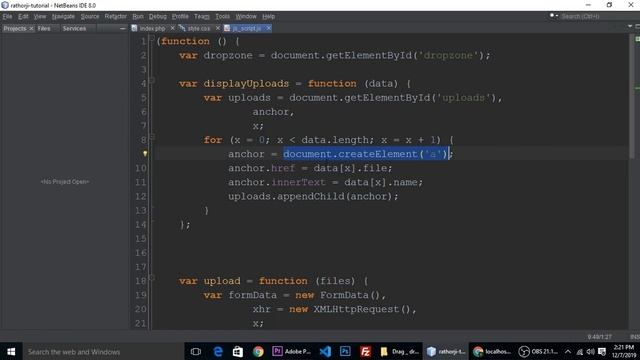Open the Help menu
640x360 pixels.
coord(268,16)
